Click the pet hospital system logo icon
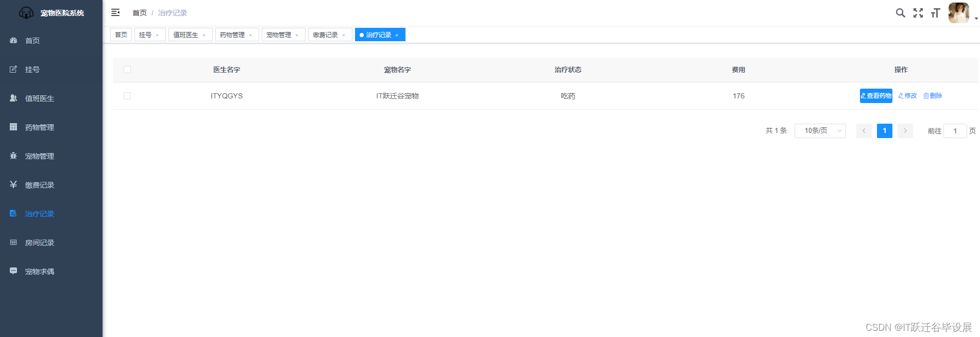This screenshot has width=980, height=337. 26,13
